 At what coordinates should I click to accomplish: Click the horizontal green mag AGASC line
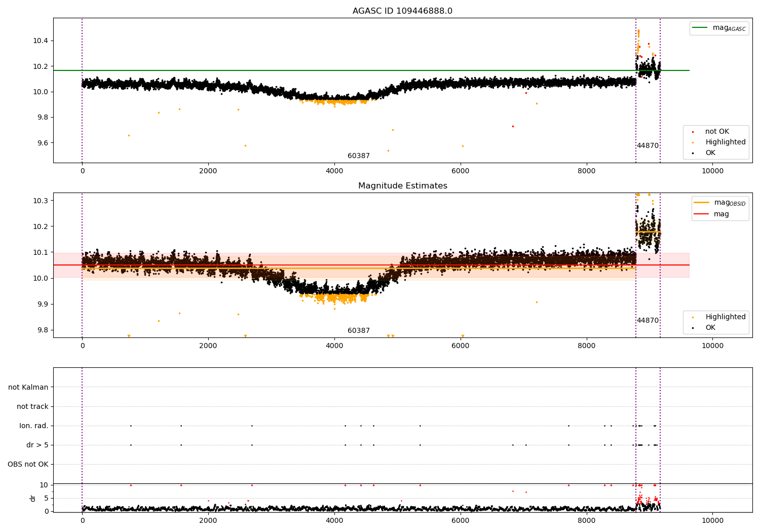pos(371,70)
